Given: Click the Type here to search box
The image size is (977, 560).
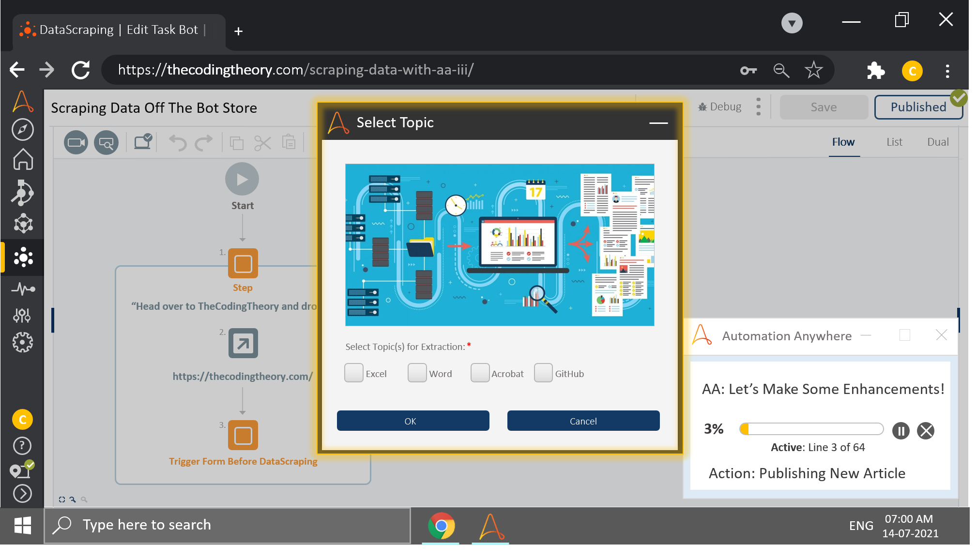Looking at the screenshot, I should [228, 526].
